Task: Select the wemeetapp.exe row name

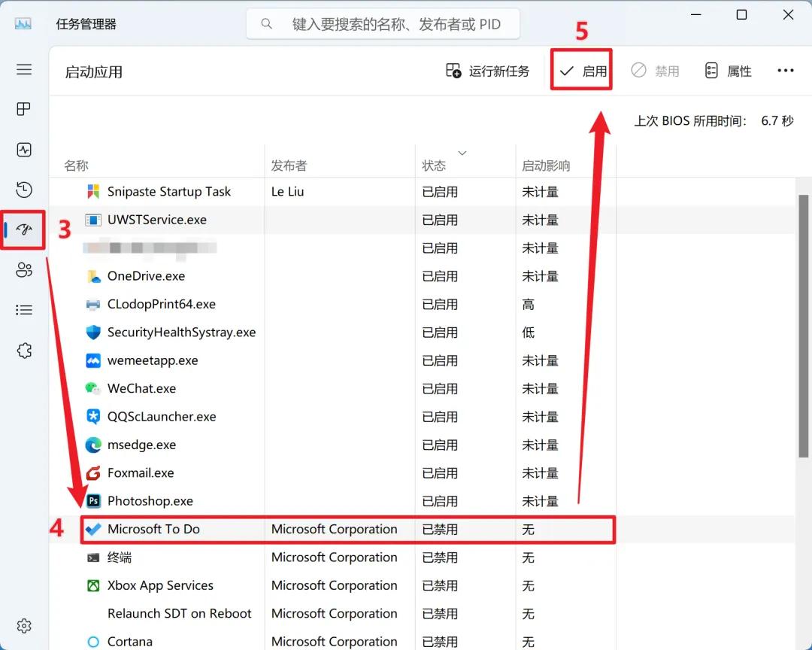Action: [152, 360]
